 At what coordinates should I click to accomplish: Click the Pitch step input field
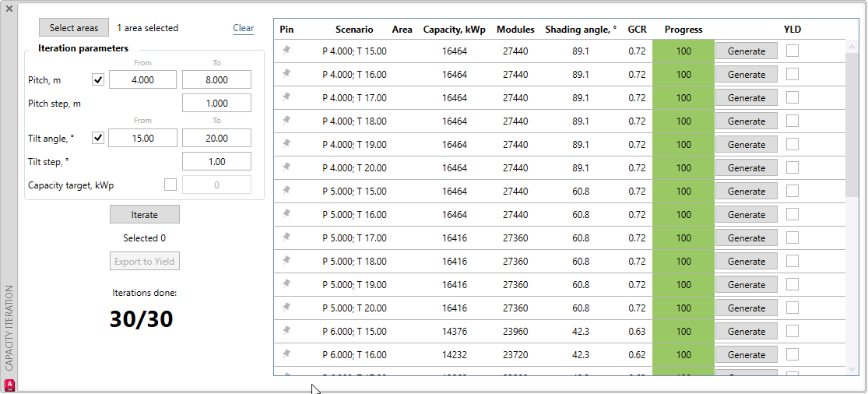tap(216, 103)
